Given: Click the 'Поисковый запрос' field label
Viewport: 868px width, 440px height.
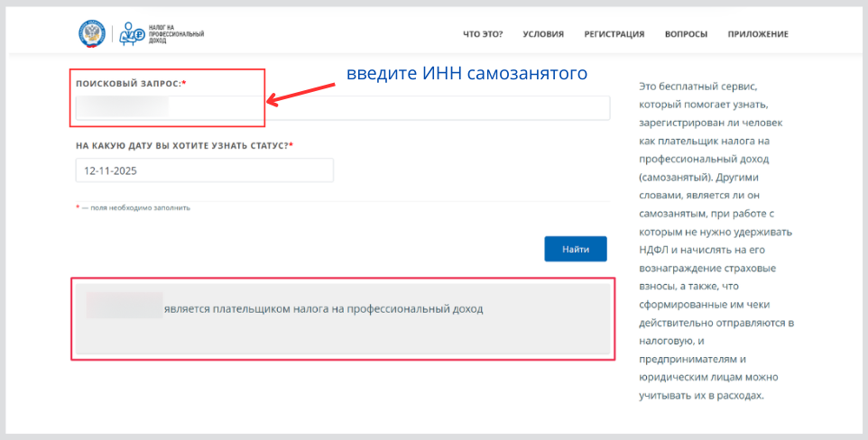Looking at the screenshot, I should coord(130,83).
